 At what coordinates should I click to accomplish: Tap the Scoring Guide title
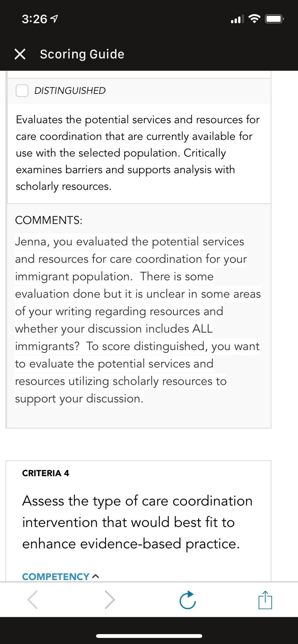coord(82,54)
